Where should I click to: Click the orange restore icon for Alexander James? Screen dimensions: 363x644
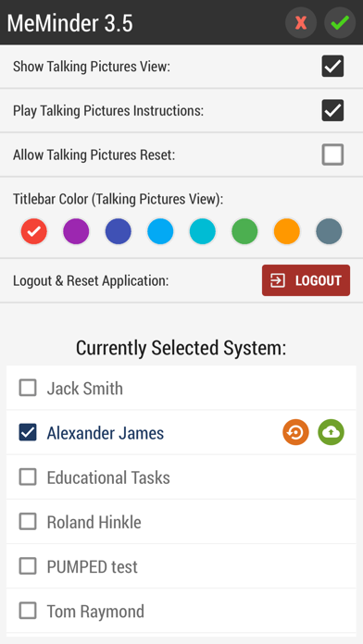coord(295,432)
